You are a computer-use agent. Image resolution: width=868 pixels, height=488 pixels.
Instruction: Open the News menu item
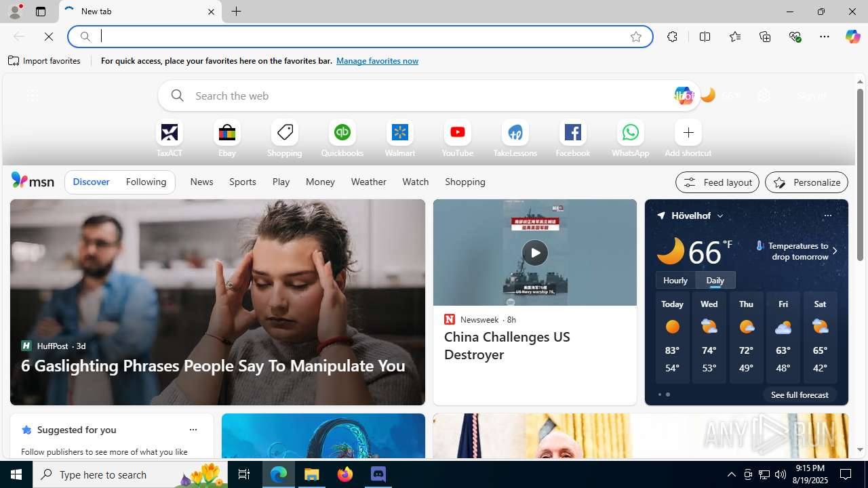tap(201, 182)
